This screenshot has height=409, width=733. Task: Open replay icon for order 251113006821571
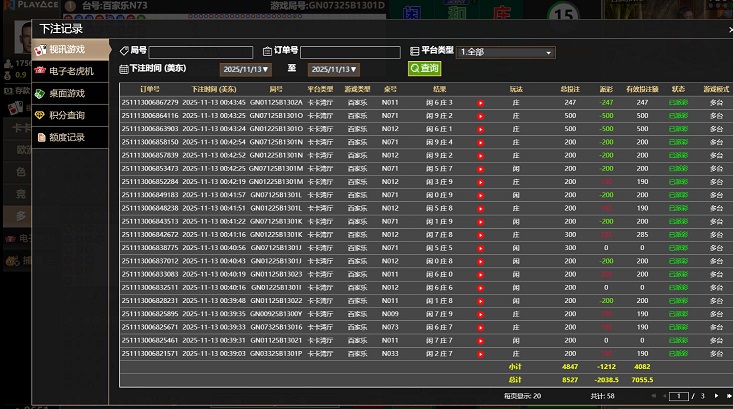pyautogui.click(x=480, y=354)
